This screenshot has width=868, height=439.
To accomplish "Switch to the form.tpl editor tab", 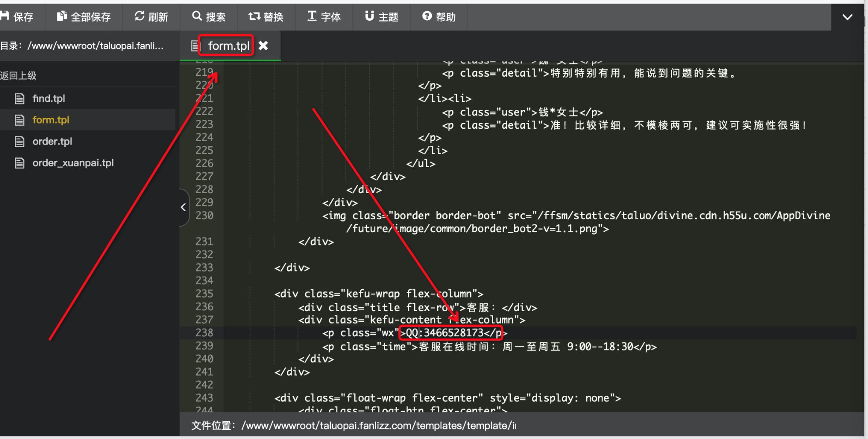I will 228,45.
